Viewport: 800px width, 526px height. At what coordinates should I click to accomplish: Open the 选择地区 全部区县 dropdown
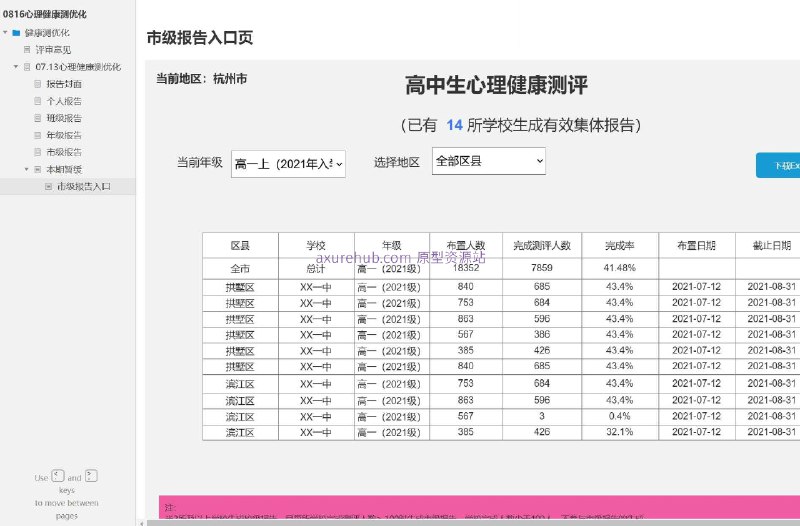tap(489, 161)
